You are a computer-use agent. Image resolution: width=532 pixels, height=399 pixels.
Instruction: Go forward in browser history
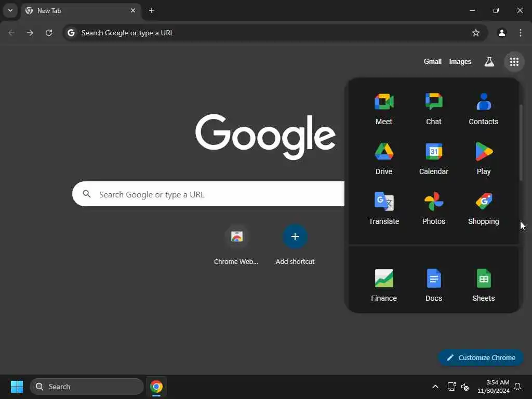[30, 33]
